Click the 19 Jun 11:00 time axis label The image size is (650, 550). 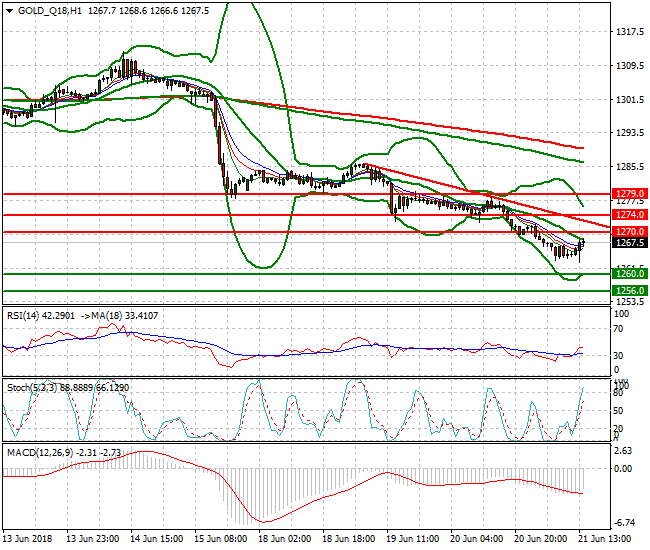[412, 539]
